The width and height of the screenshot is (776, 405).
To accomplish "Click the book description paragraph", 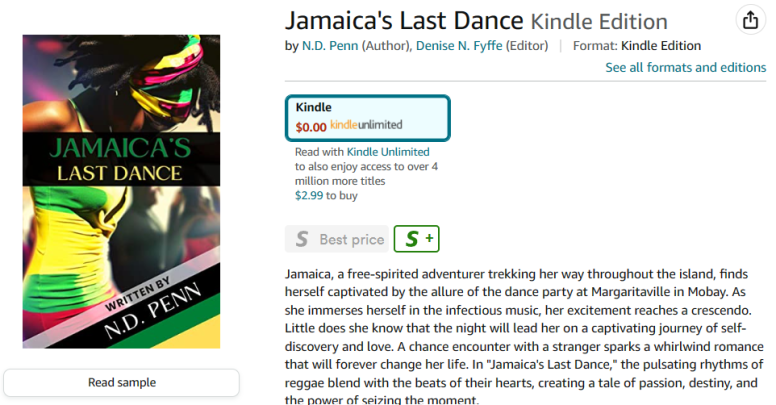I will [524, 336].
